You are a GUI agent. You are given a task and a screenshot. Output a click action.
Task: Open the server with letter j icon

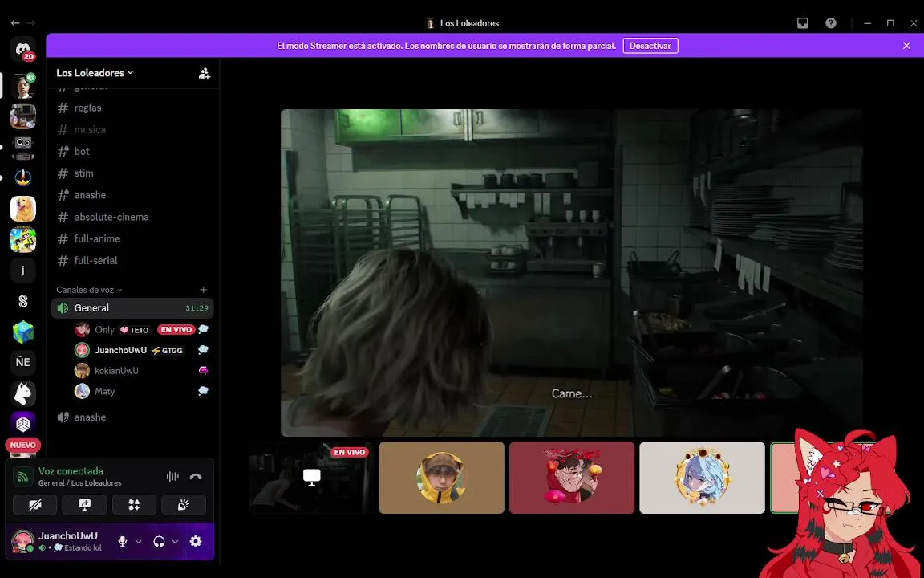click(23, 270)
